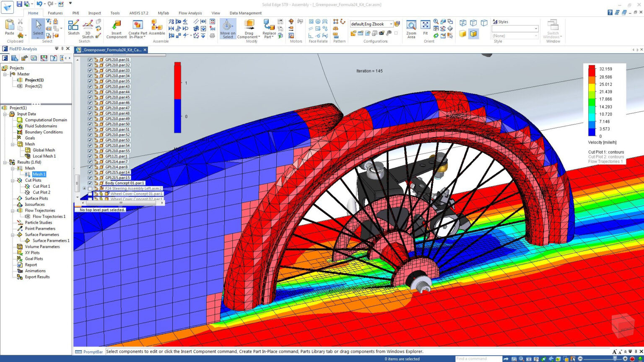Click the Replace Part button
This screenshot has height=362, width=644.
[x=270, y=28]
